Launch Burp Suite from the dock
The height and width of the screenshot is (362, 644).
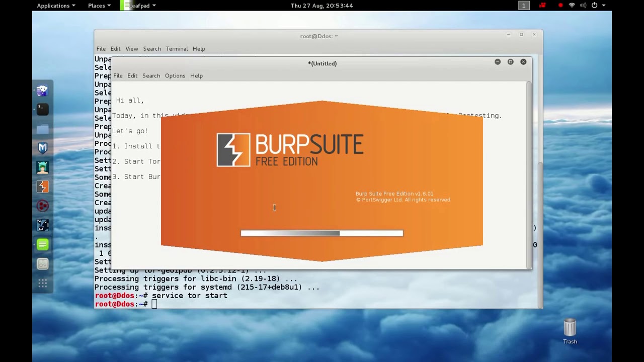pos(43,187)
